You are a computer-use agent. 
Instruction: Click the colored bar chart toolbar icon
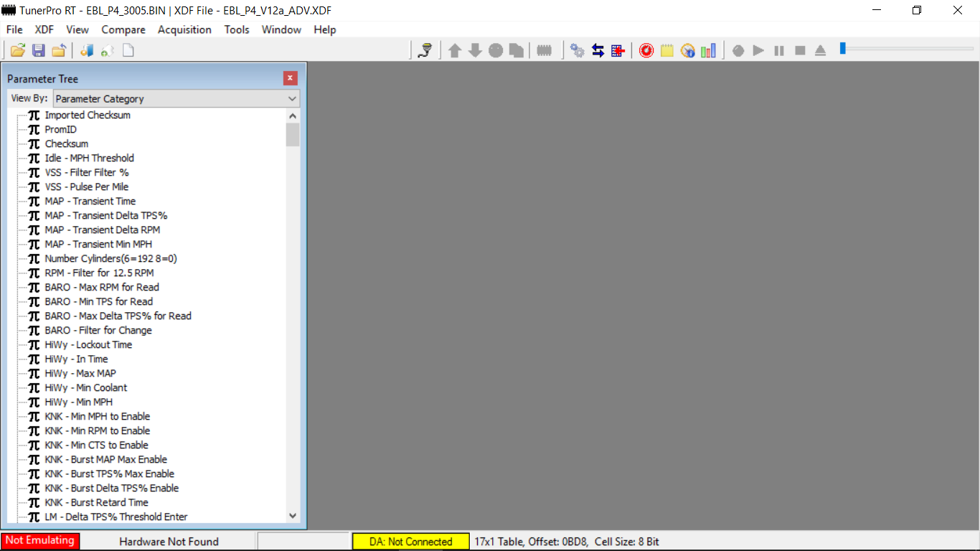(x=708, y=50)
